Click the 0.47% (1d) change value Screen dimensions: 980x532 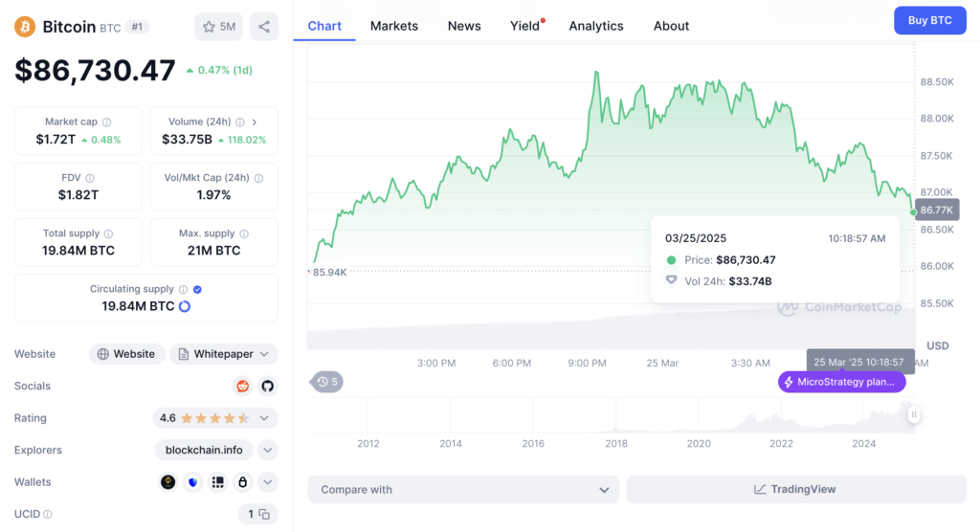click(224, 70)
